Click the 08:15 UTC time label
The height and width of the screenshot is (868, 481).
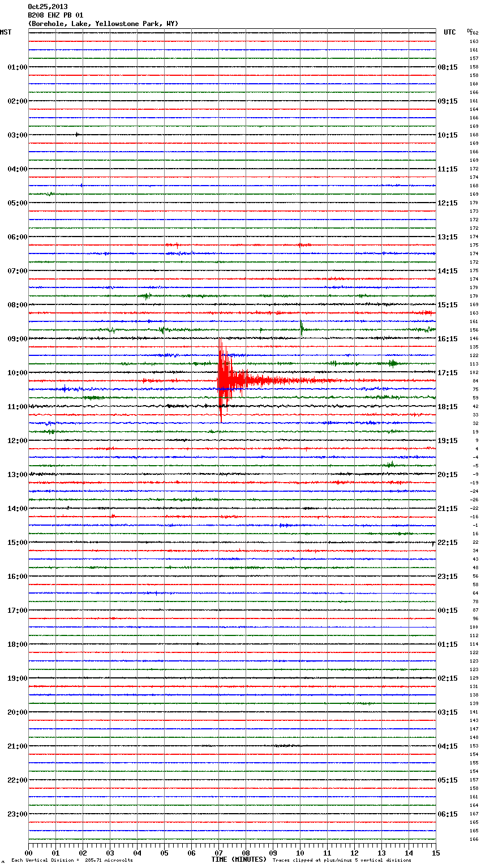448,67
